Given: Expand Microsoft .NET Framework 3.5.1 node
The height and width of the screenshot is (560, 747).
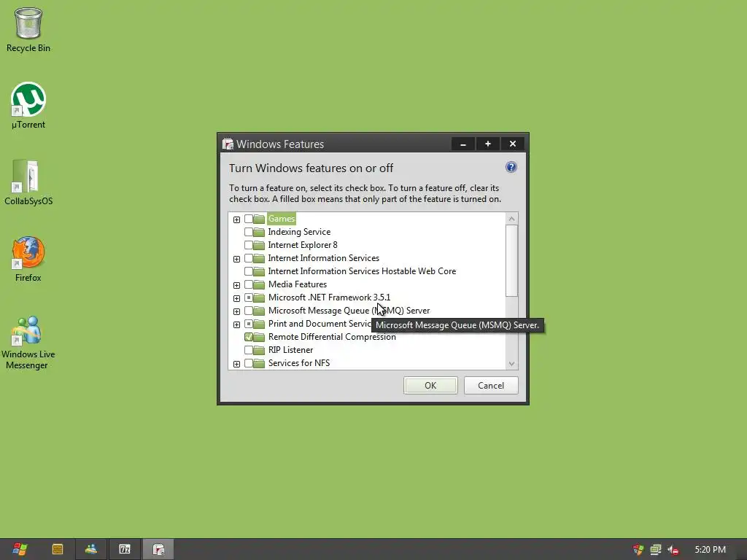Looking at the screenshot, I should 236,298.
